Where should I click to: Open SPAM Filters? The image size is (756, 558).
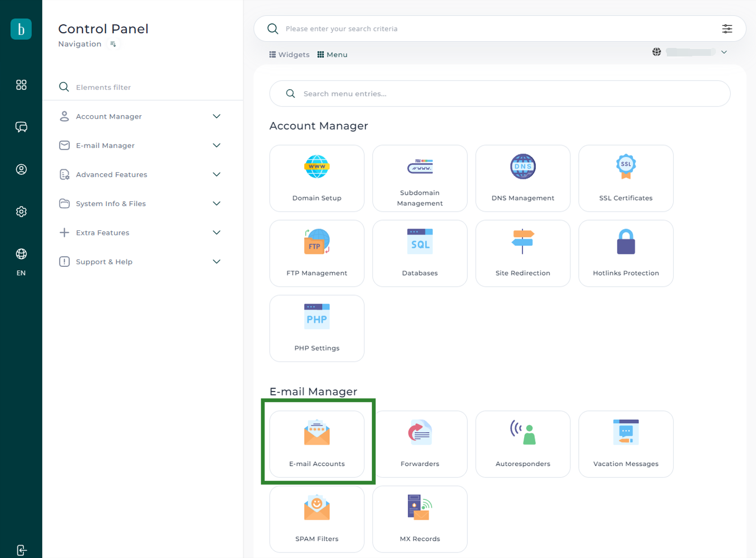click(317, 519)
